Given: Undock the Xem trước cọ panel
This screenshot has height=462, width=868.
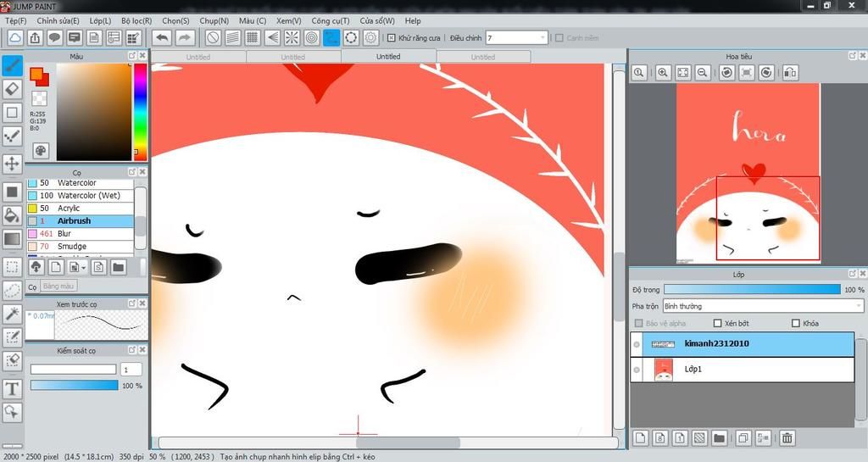Looking at the screenshot, I should (x=131, y=303).
